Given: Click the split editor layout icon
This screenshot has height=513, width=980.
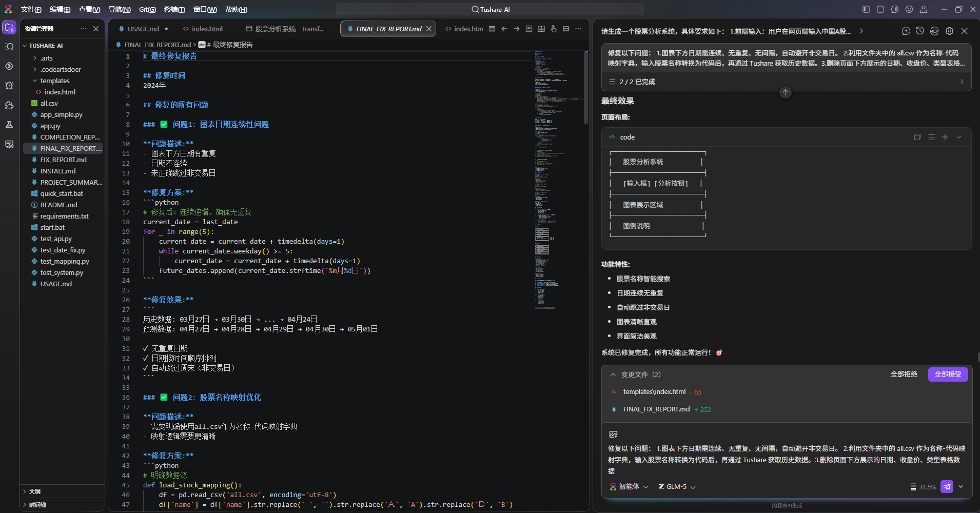Looking at the screenshot, I should [x=566, y=29].
